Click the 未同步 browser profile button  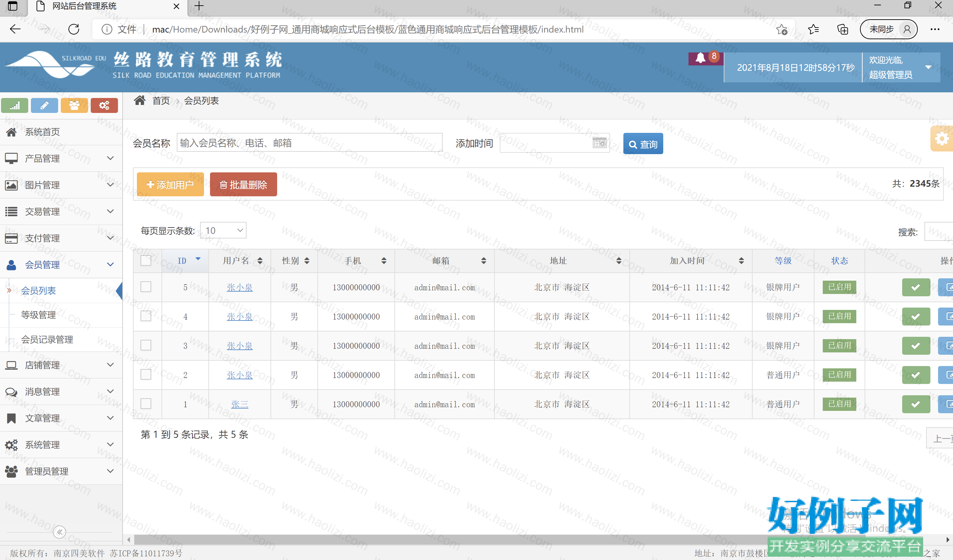[888, 29]
